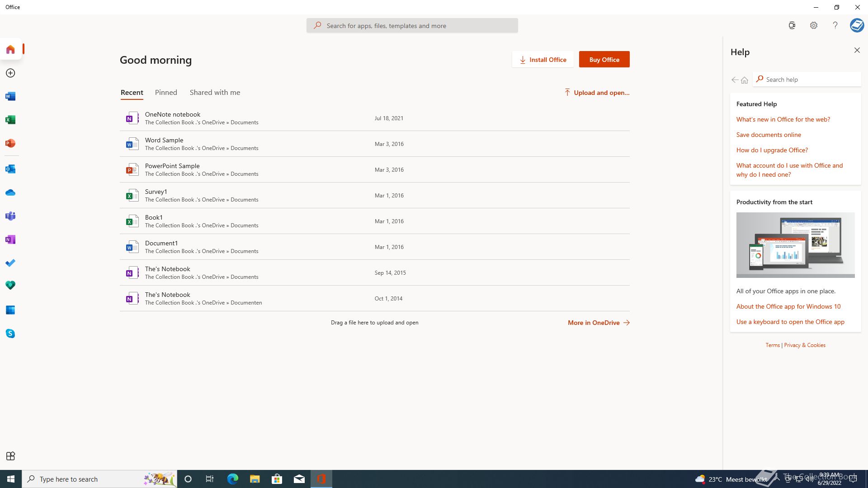This screenshot has width=868, height=488.
Task: Click the taskbar search box
Action: (x=99, y=479)
